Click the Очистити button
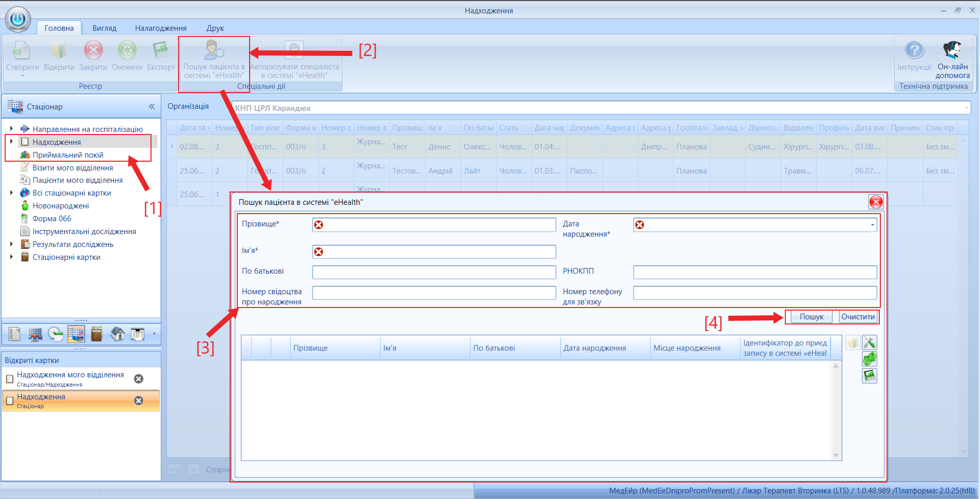 pyautogui.click(x=858, y=317)
